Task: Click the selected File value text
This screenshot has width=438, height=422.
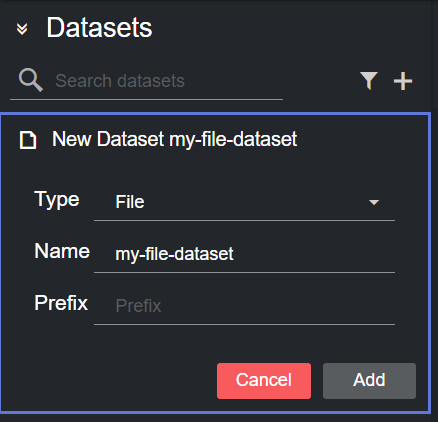Action: [130, 202]
